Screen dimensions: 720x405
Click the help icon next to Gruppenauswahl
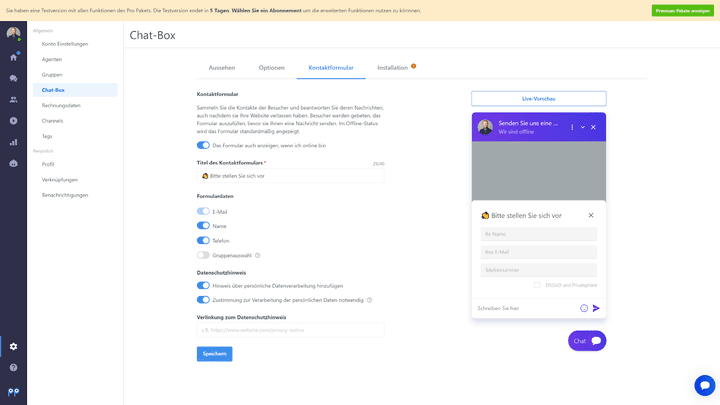pyautogui.click(x=258, y=256)
